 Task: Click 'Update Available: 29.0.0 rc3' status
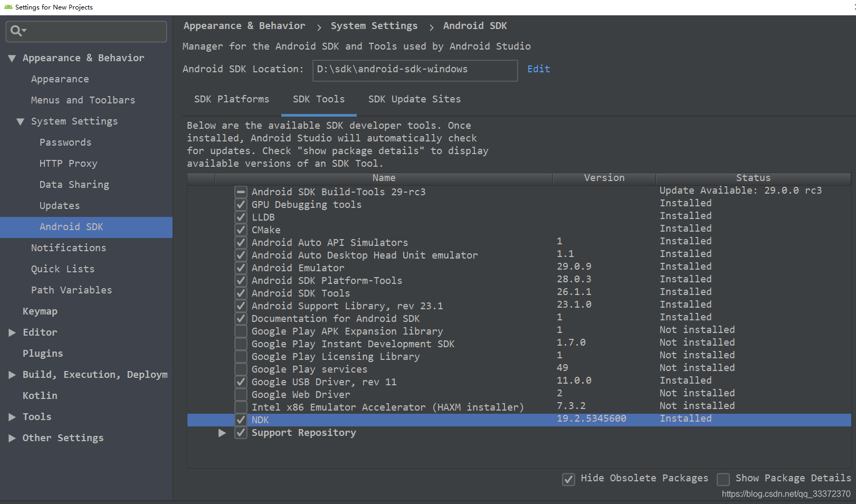click(740, 191)
